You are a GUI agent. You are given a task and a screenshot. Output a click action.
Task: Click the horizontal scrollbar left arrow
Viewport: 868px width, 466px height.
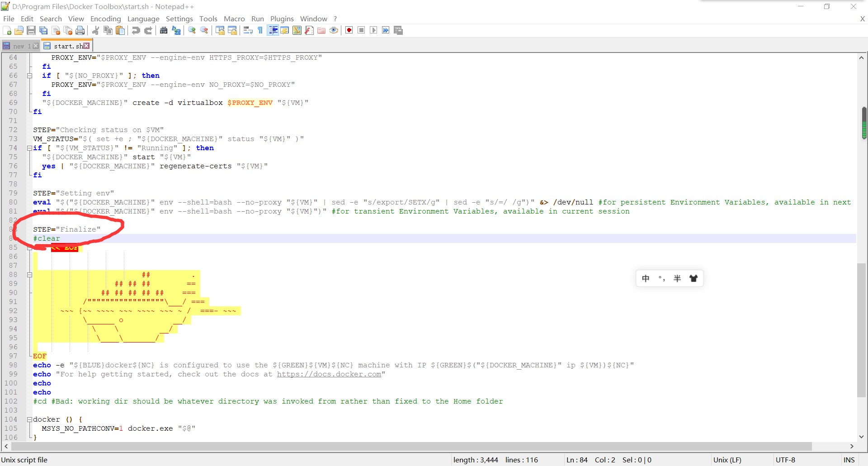coord(6,446)
